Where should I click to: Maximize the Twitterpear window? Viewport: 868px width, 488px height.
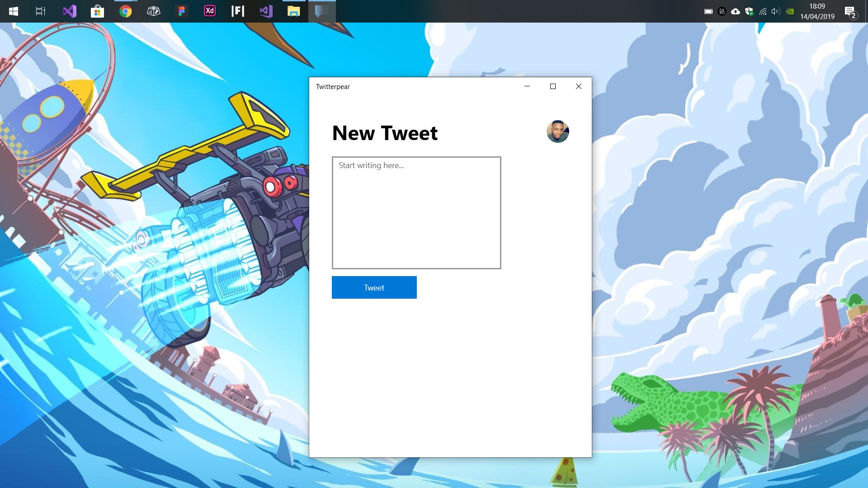(552, 86)
